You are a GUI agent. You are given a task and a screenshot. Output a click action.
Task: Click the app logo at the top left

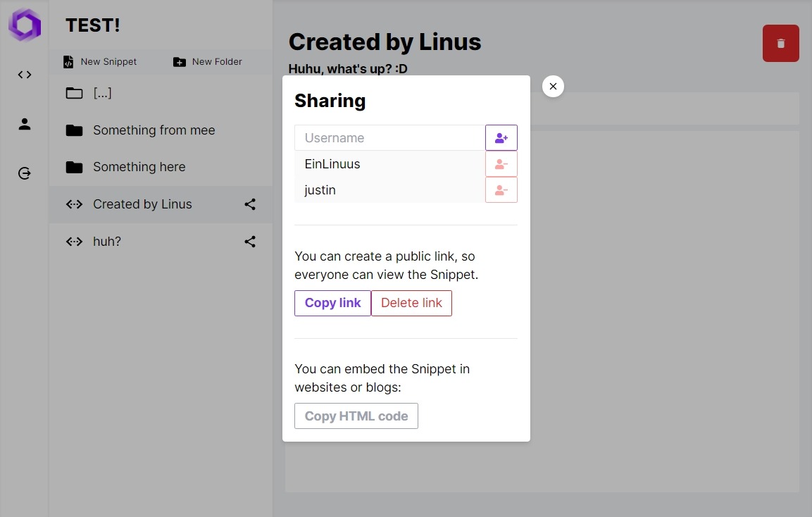24,25
